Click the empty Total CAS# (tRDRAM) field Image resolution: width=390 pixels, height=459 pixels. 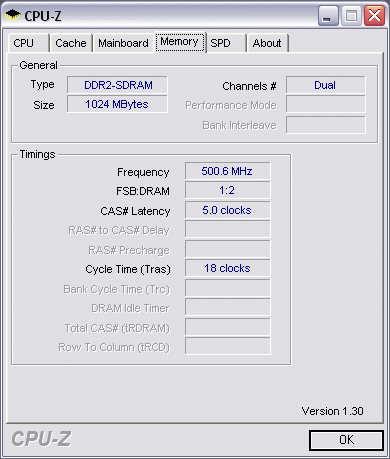tap(228, 327)
